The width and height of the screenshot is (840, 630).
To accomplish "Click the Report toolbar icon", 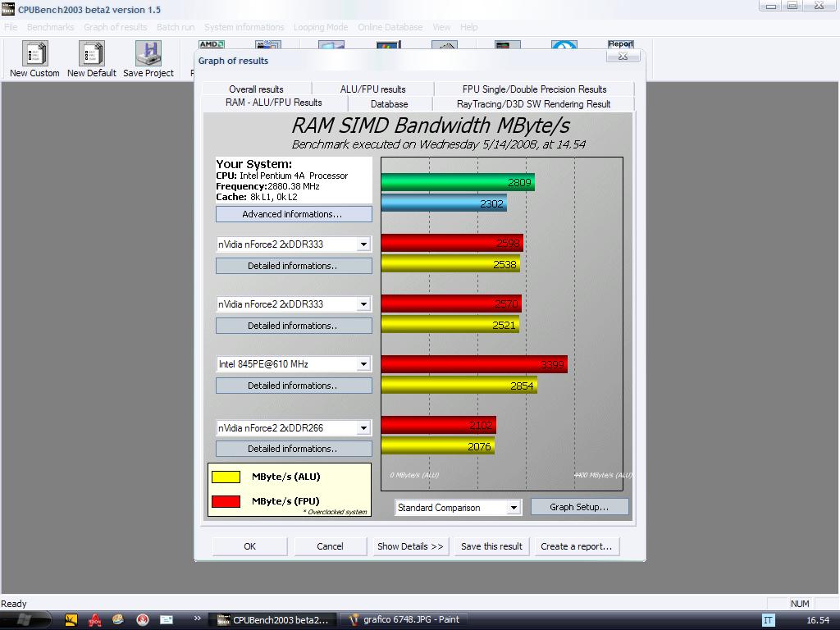I will 620,44.
